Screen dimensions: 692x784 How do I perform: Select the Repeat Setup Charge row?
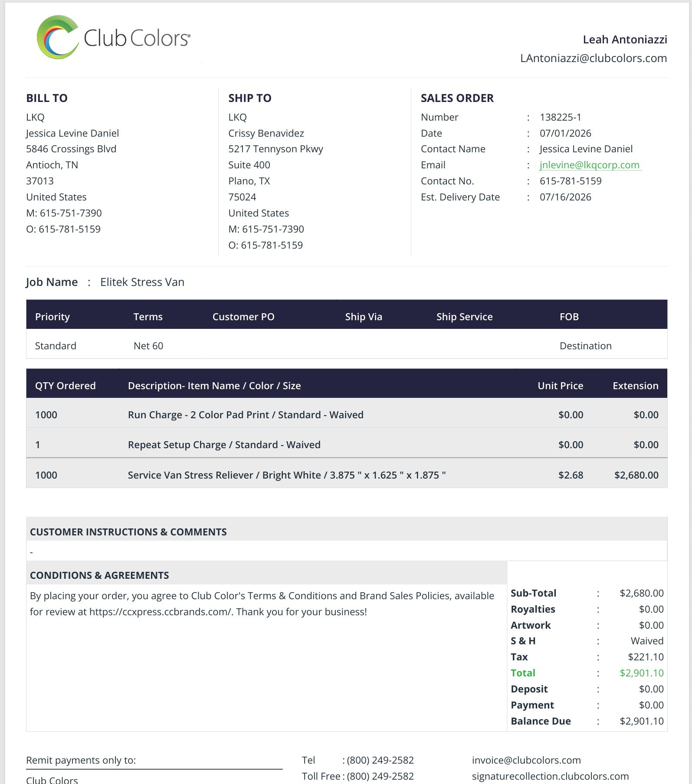pos(347,444)
